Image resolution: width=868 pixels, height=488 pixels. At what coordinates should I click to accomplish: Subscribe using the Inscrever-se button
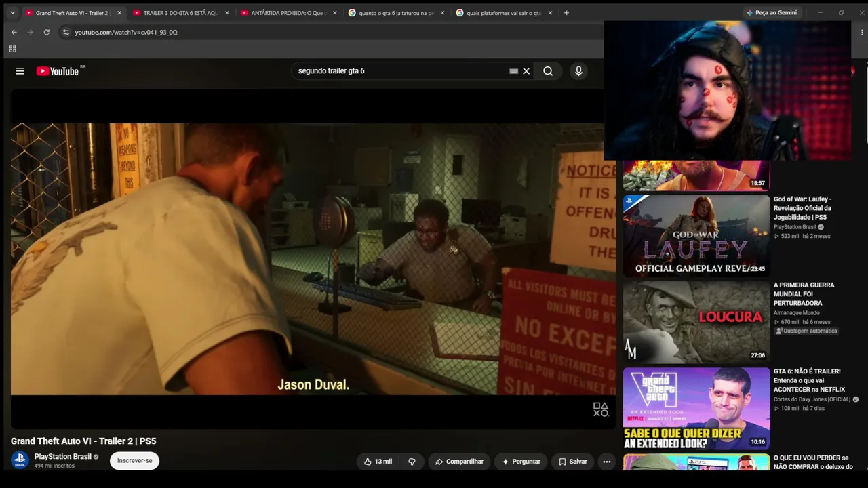point(134,461)
